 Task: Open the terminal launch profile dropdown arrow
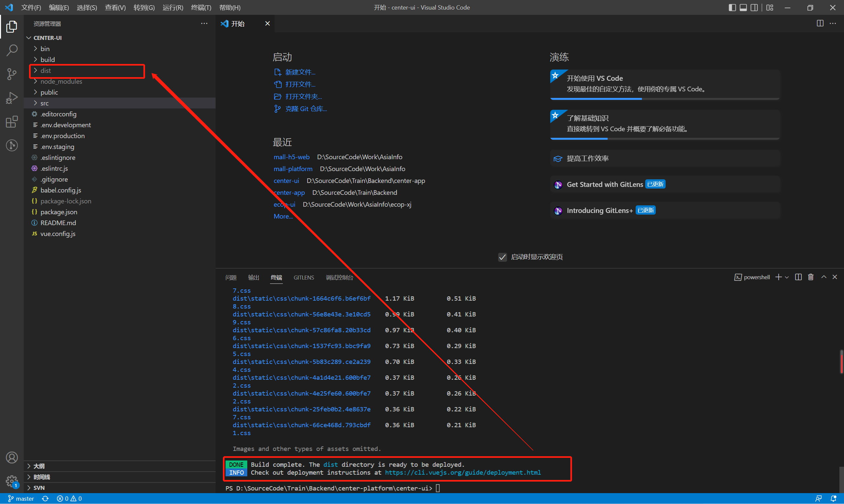[x=787, y=278]
